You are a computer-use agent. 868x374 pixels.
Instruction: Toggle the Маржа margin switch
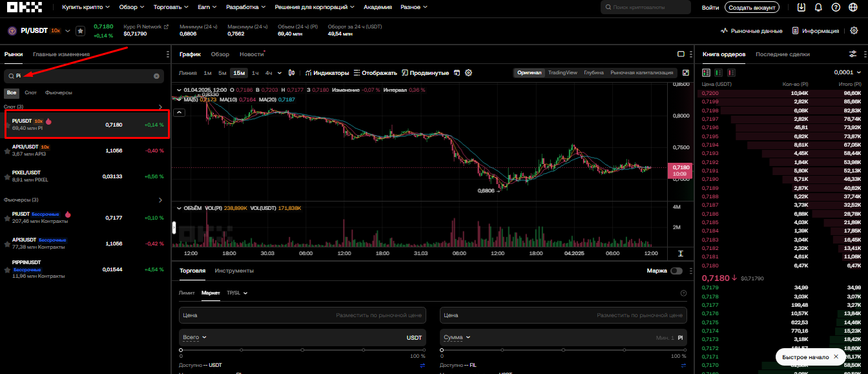click(x=676, y=271)
